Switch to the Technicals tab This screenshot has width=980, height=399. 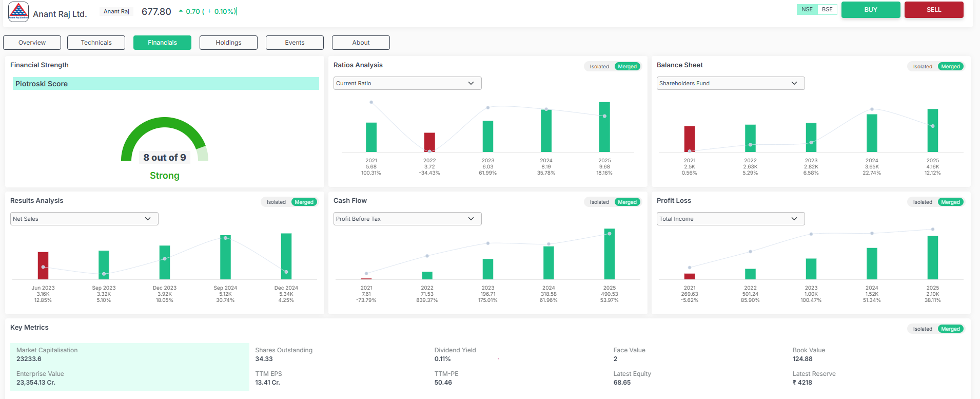[96, 43]
